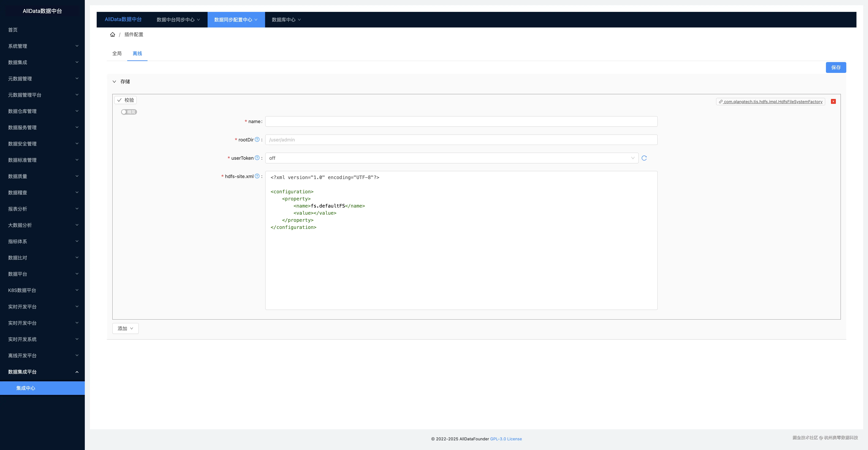Click the name input field

point(461,122)
